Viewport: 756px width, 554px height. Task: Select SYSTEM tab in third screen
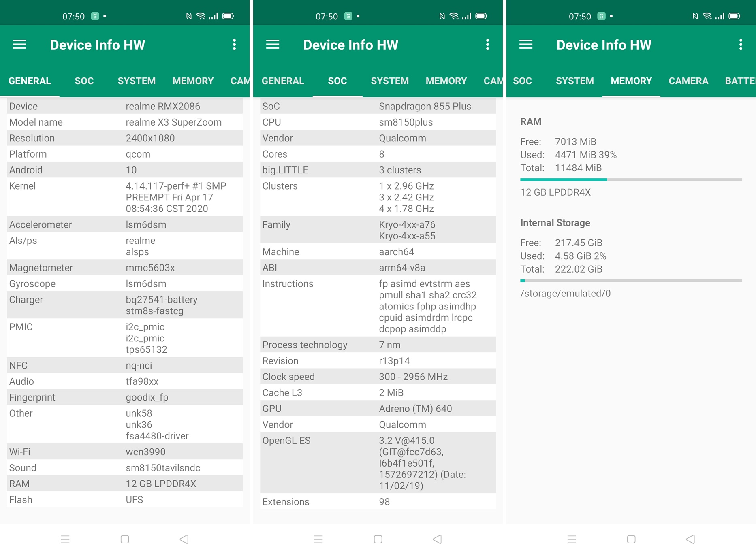pos(574,81)
